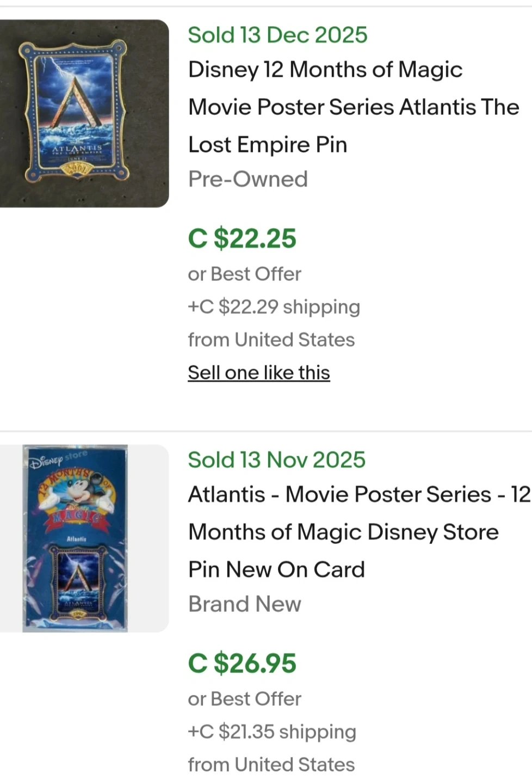
Task: Tap 'or Best Offer' under C $26.95
Action: pos(245,699)
